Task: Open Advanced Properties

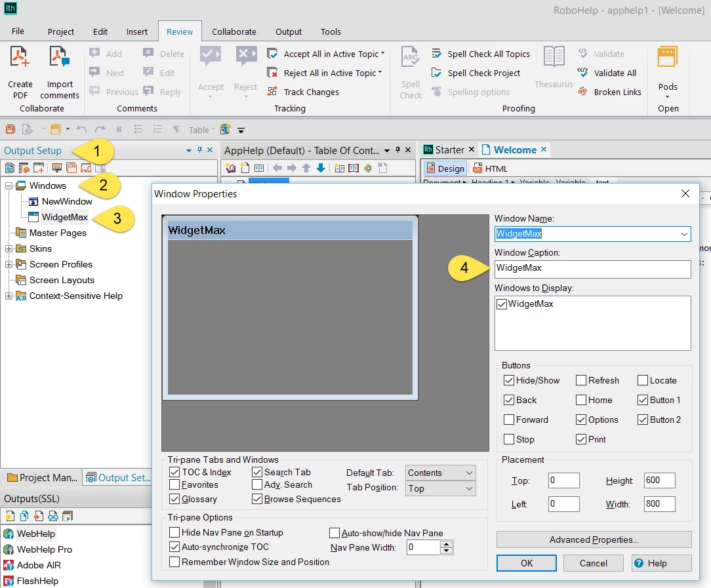Action: coord(594,539)
